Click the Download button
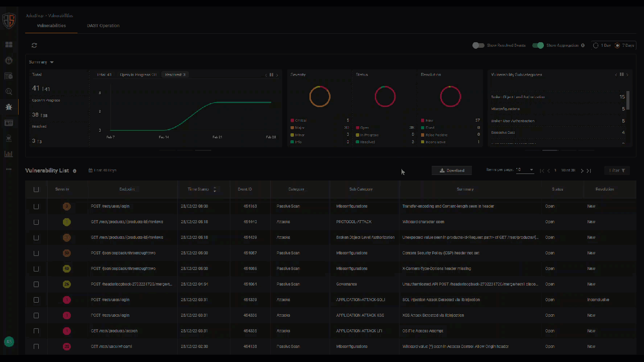The image size is (644, 362). click(x=451, y=170)
